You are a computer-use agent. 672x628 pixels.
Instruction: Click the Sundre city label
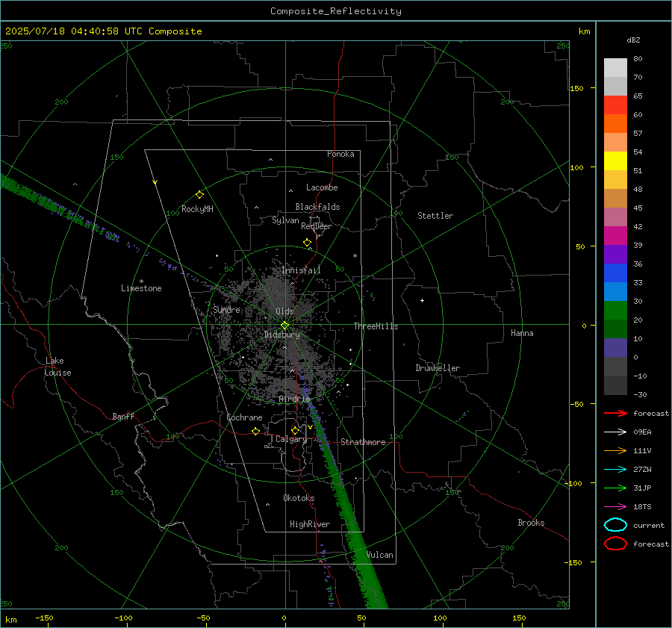[x=227, y=309]
